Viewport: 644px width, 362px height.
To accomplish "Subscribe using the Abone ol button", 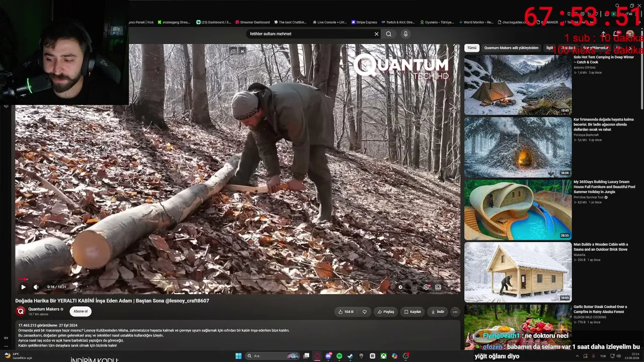I will [x=80, y=311].
